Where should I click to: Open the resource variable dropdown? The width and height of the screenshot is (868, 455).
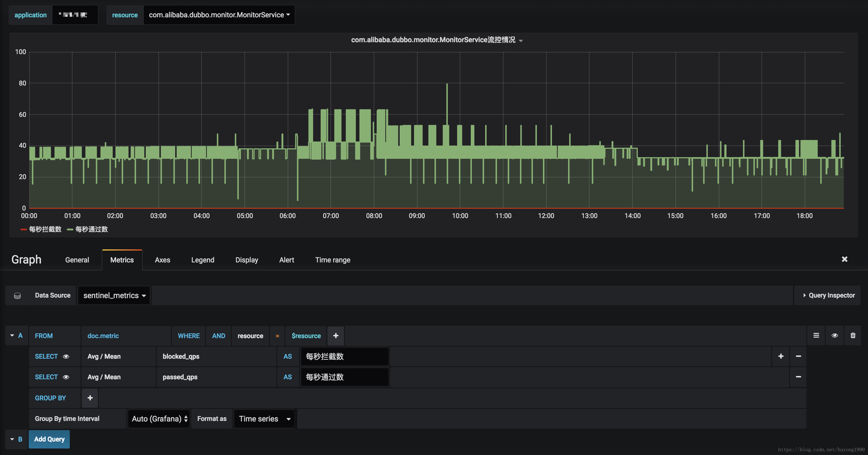219,15
